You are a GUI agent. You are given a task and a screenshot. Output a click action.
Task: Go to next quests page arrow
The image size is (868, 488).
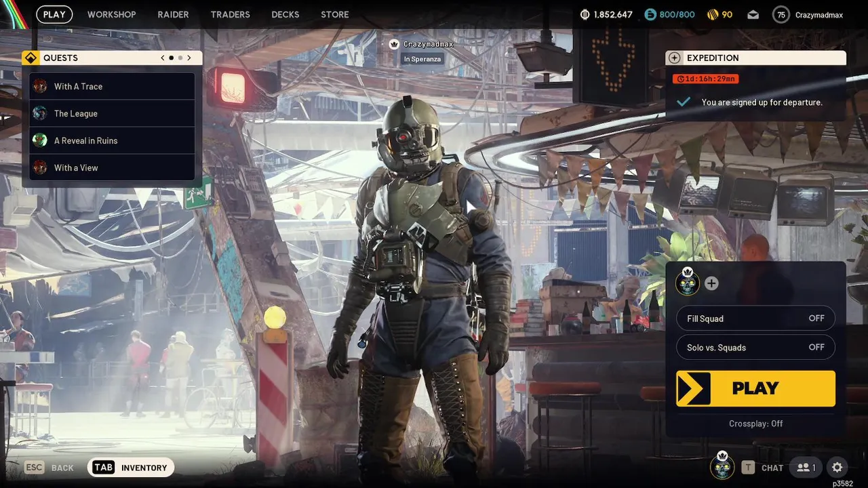pyautogui.click(x=189, y=58)
